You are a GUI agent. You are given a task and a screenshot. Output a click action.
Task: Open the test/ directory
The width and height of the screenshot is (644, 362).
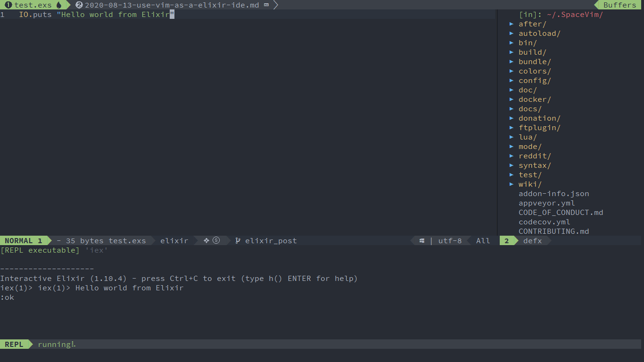coord(530,175)
